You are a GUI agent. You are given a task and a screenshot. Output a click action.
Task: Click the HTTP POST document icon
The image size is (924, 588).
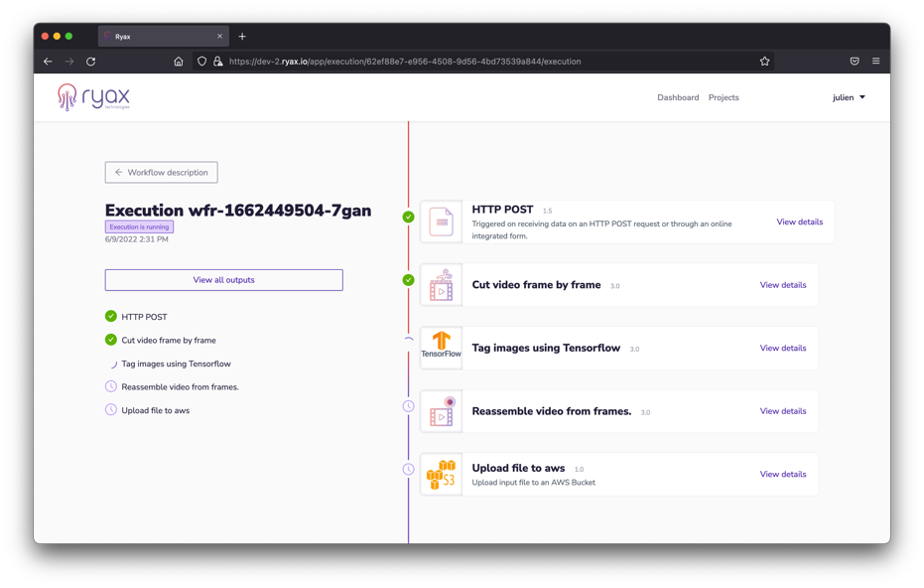point(442,222)
